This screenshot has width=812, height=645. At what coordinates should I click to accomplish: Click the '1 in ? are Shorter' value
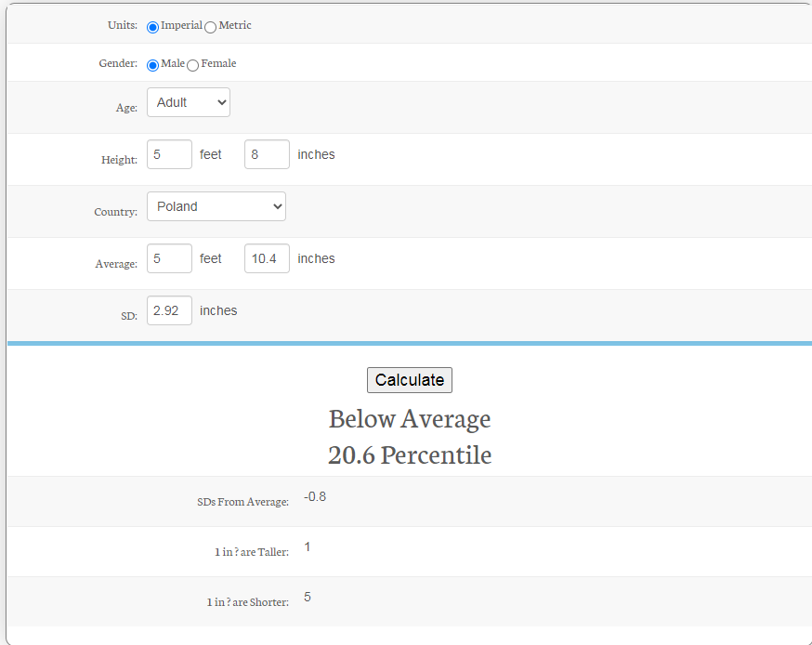click(x=308, y=597)
